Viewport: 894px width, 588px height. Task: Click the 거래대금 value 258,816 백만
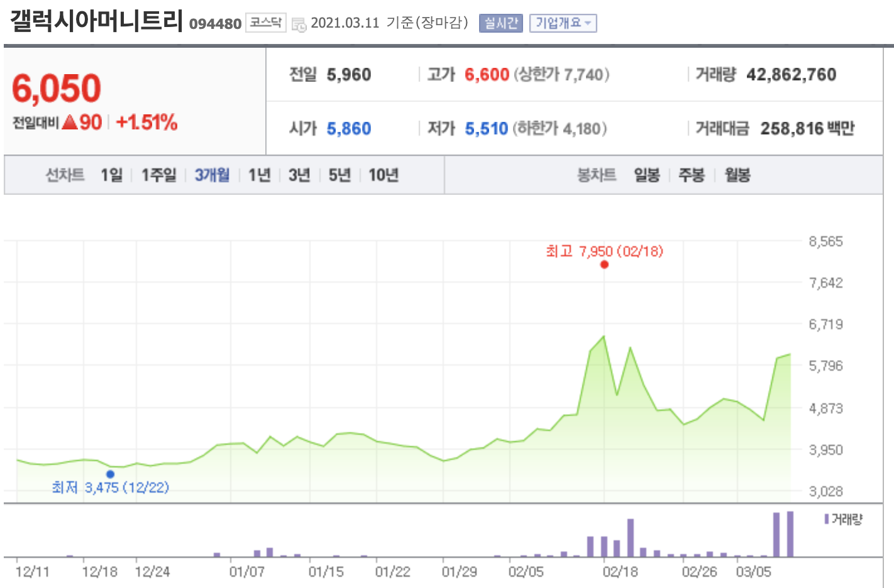pyautogui.click(x=807, y=129)
